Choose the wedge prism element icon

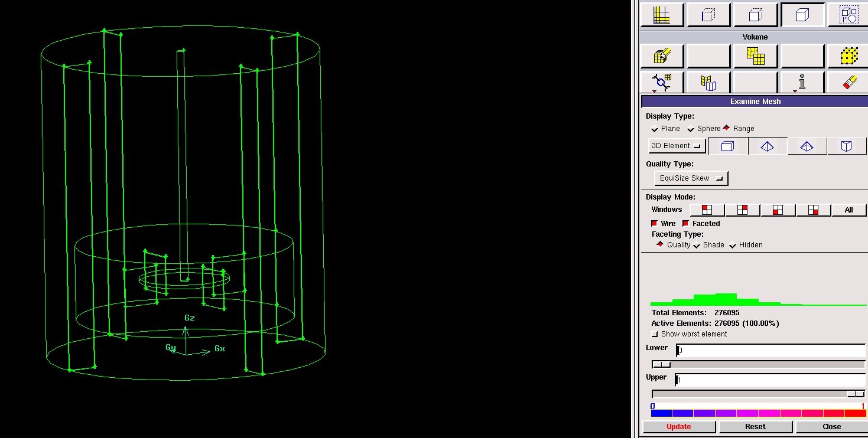tap(846, 146)
